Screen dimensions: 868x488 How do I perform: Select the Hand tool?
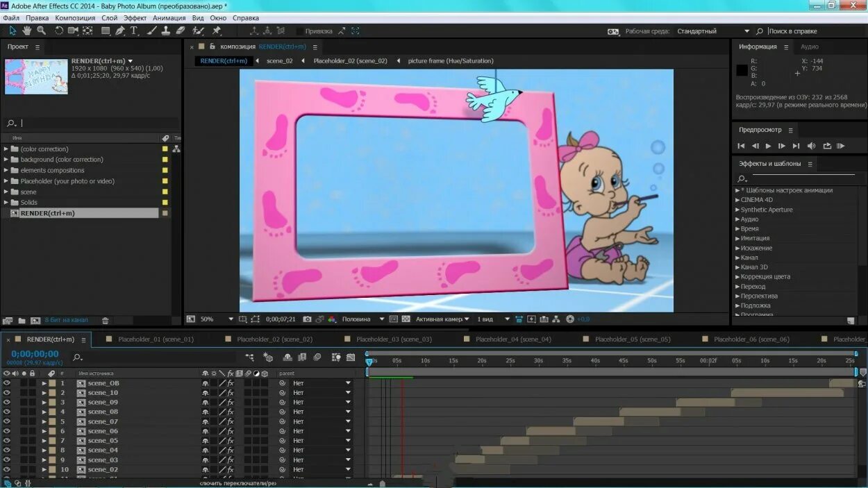(27, 31)
